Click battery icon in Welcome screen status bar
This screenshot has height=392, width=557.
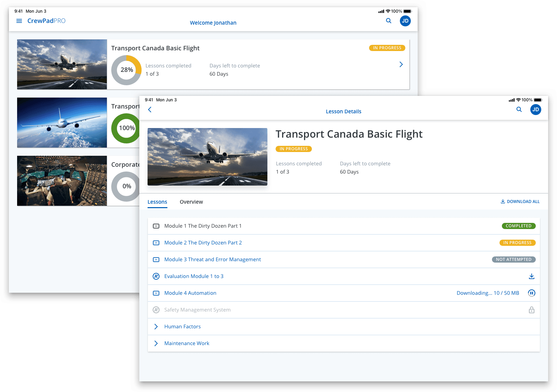[x=408, y=11]
